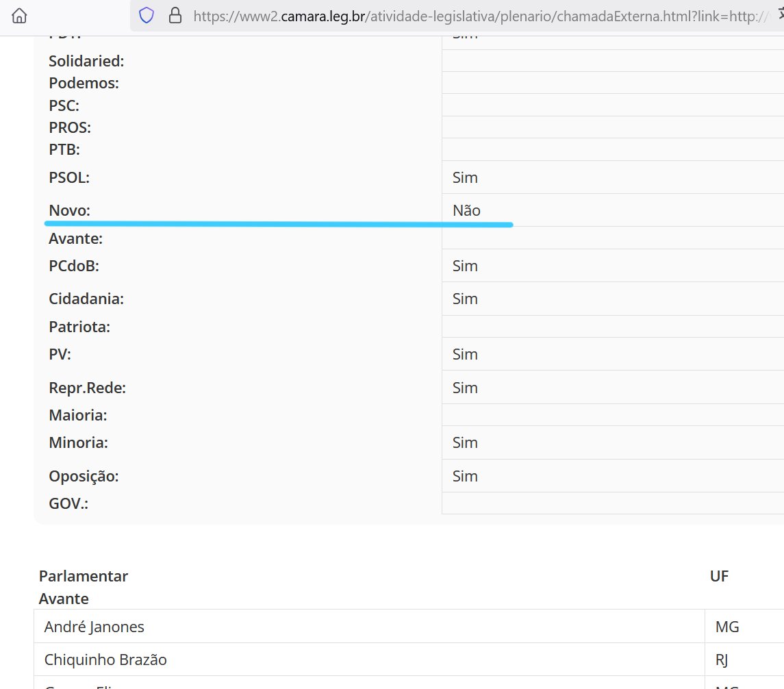The height and width of the screenshot is (689, 784).
Task: Click the padlock site security icon
Action: coord(175,16)
